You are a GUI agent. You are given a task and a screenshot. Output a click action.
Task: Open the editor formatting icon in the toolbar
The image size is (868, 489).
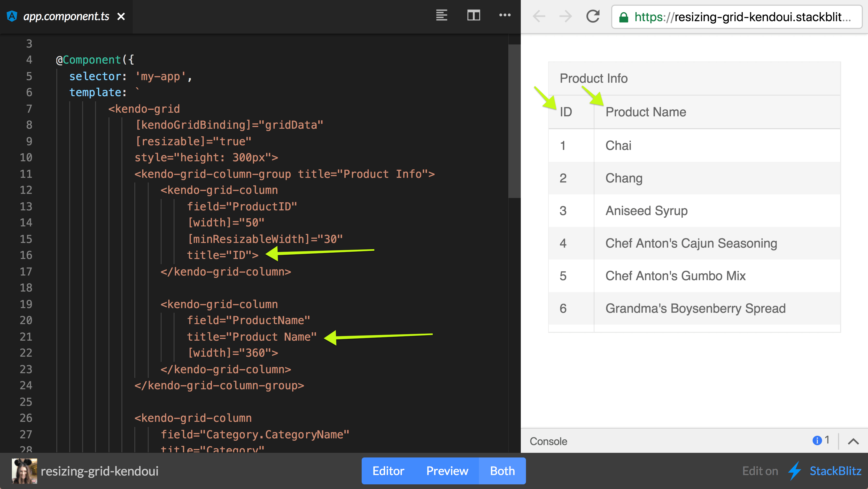pyautogui.click(x=441, y=15)
